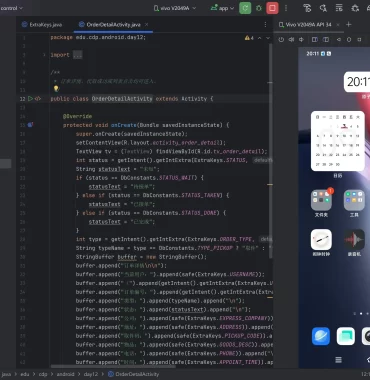Click day12 breadcrumb segment
Image resolution: width=370 pixels, height=380 pixels.
(91, 374)
